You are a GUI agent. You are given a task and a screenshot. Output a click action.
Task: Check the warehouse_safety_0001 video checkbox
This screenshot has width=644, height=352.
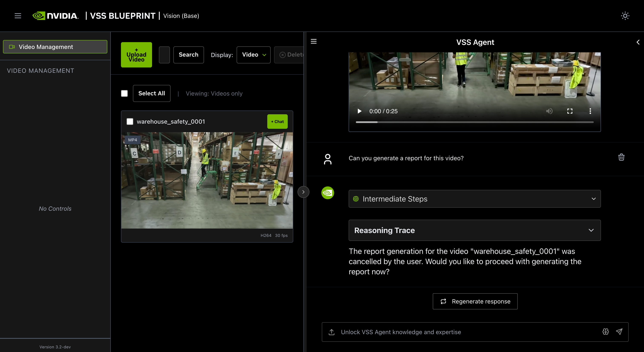click(130, 122)
